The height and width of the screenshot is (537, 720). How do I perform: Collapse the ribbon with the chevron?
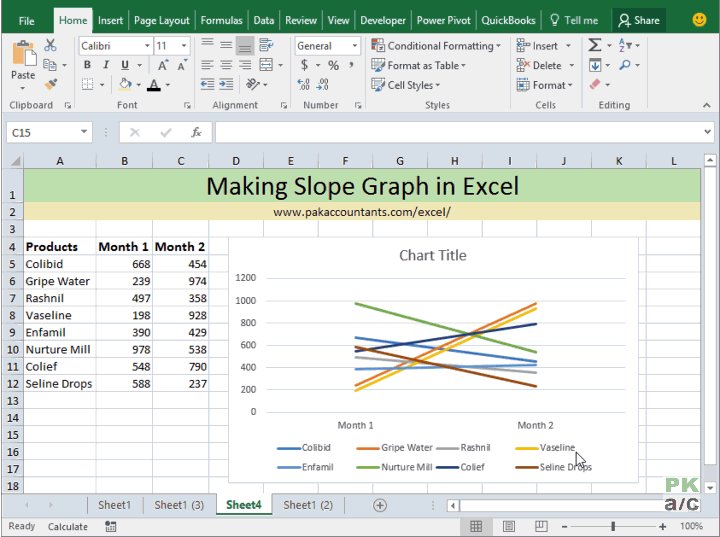706,105
